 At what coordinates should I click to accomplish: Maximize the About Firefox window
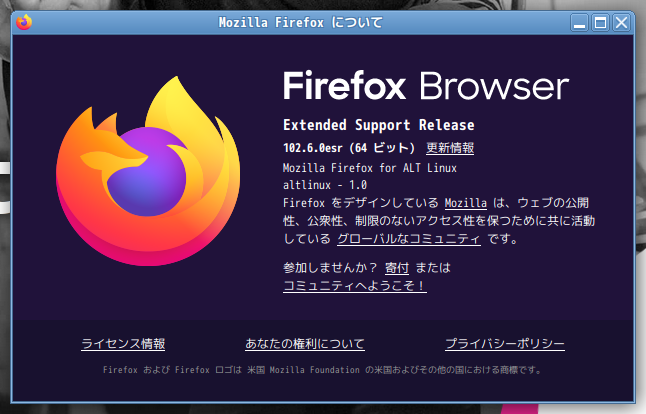pos(600,23)
